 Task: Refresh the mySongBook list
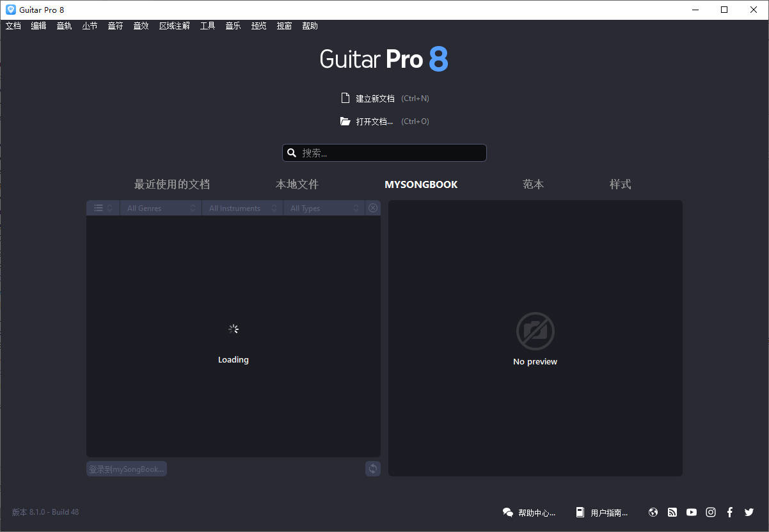[x=373, y=469]
